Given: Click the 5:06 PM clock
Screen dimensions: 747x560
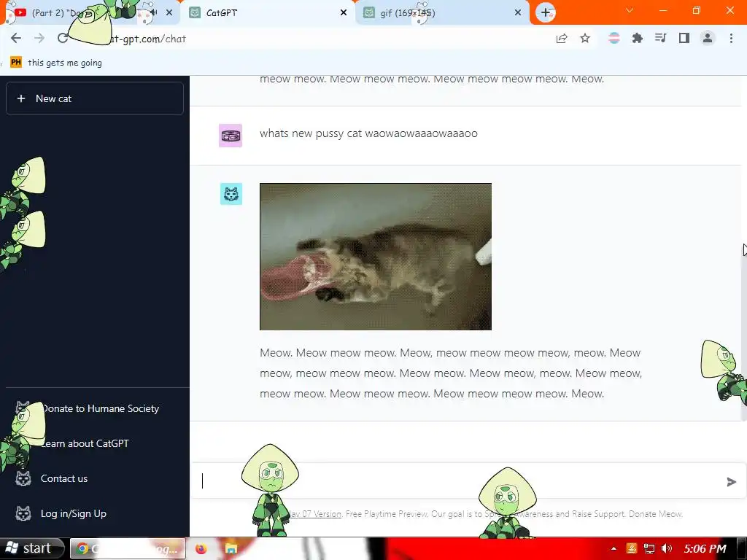Looking at the screenshot, I should (705, 548).
